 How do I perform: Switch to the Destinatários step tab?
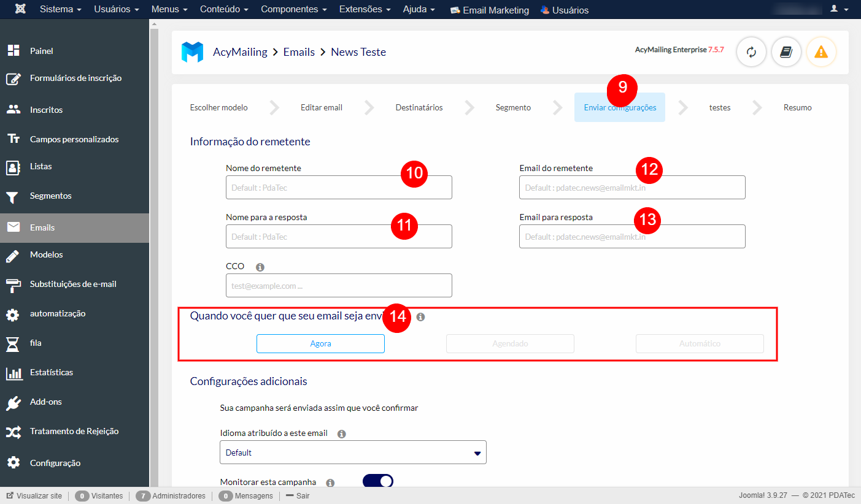pyautogui.click(x=419, y=107)
